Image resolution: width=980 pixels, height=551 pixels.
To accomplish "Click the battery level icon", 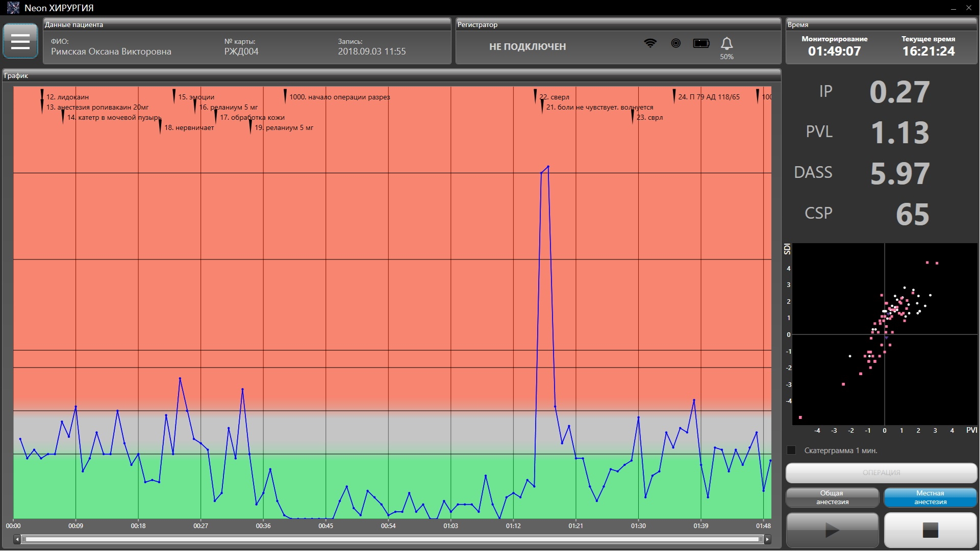I will [x=701, y=43].
